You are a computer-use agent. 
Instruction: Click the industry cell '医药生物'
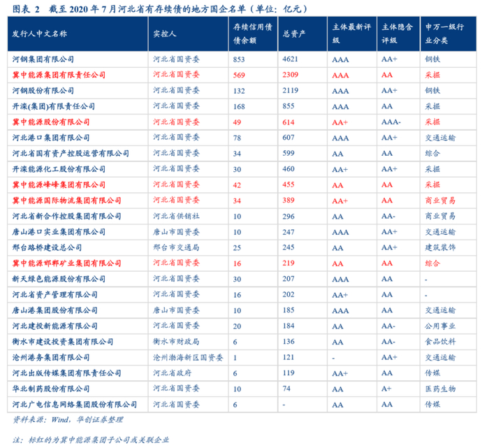pyautogui.click(x=440, y=389)
